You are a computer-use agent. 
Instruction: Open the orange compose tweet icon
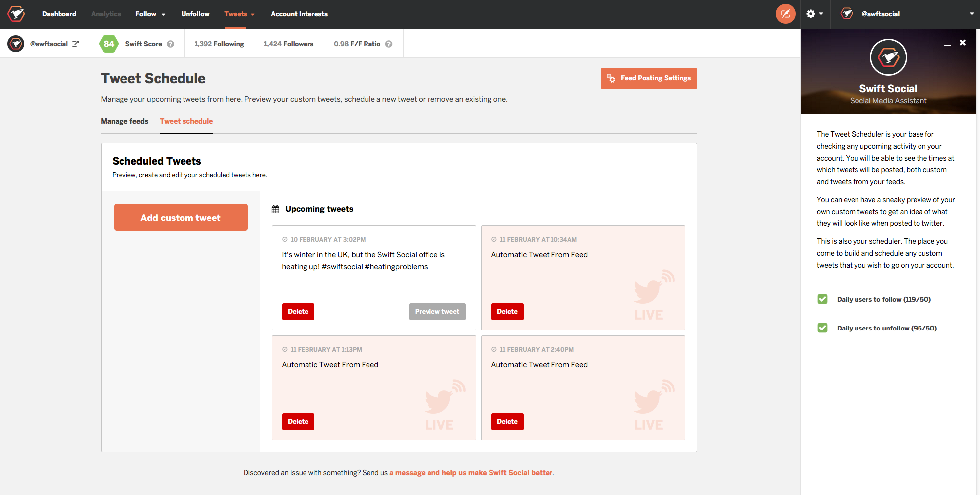tap(785, 14)
